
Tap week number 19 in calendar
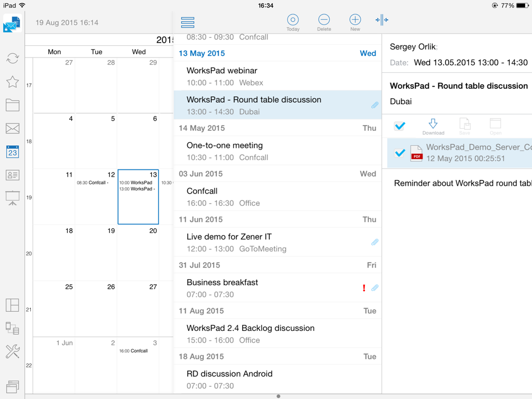29,197
